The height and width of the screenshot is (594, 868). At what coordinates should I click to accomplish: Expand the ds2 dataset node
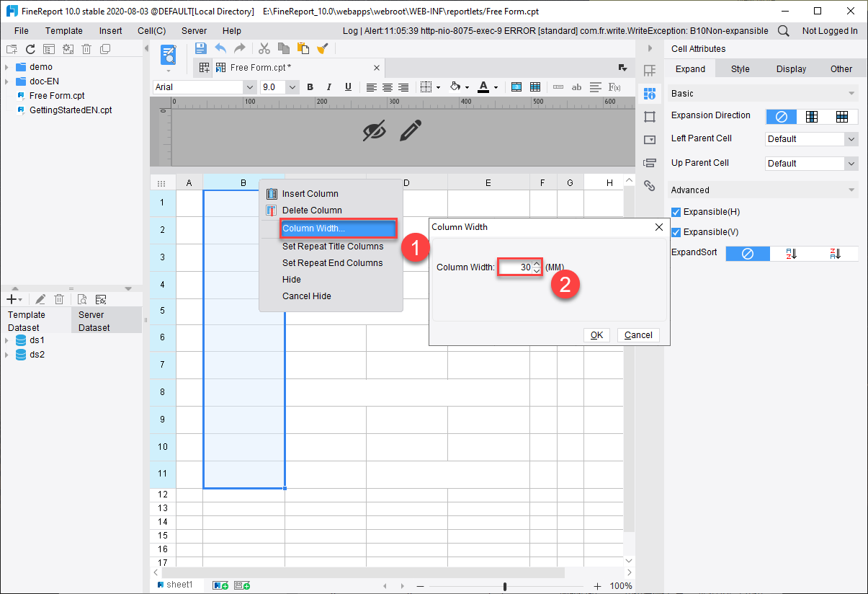6,355
